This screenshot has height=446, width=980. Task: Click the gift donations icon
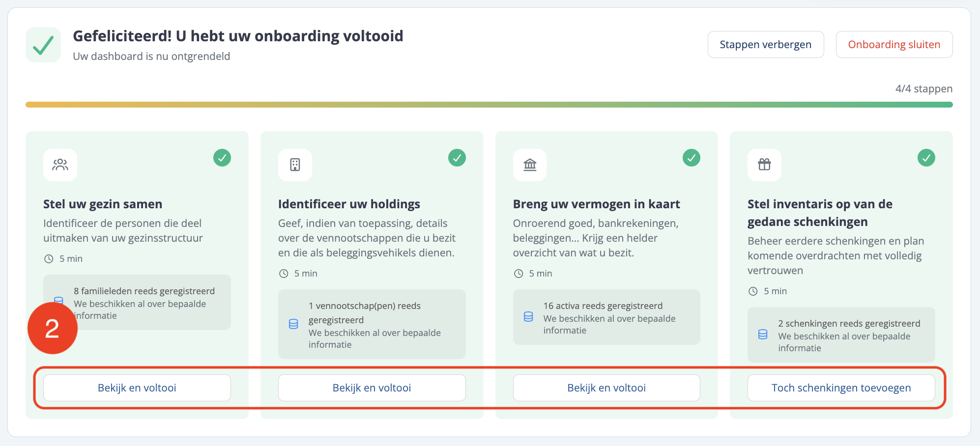[x=764, y=165]
